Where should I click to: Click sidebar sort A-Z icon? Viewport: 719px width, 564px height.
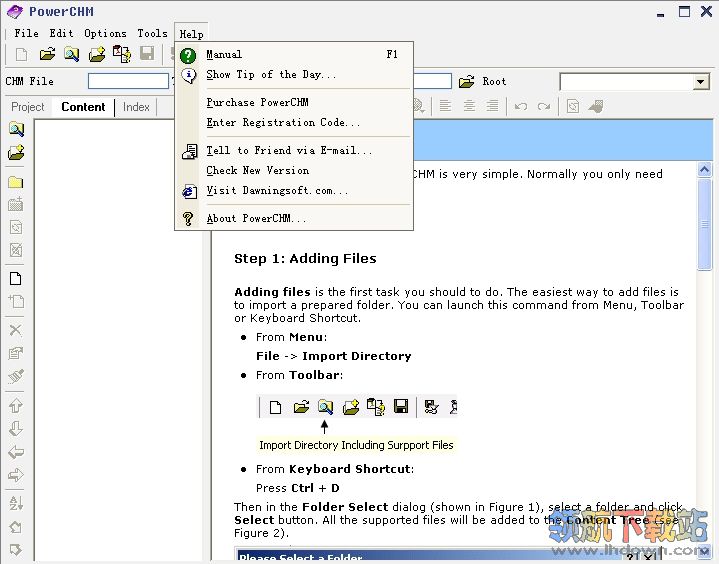point(16,503)
